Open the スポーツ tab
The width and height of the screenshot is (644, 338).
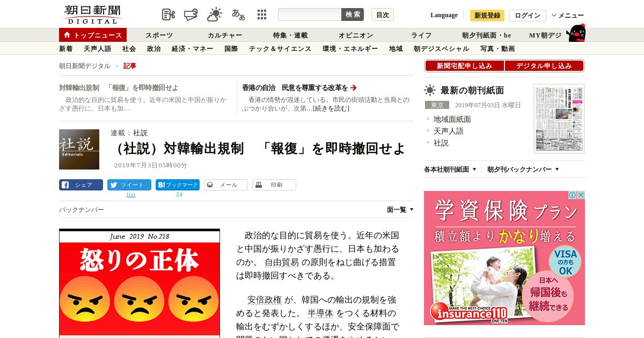[159, 35]
